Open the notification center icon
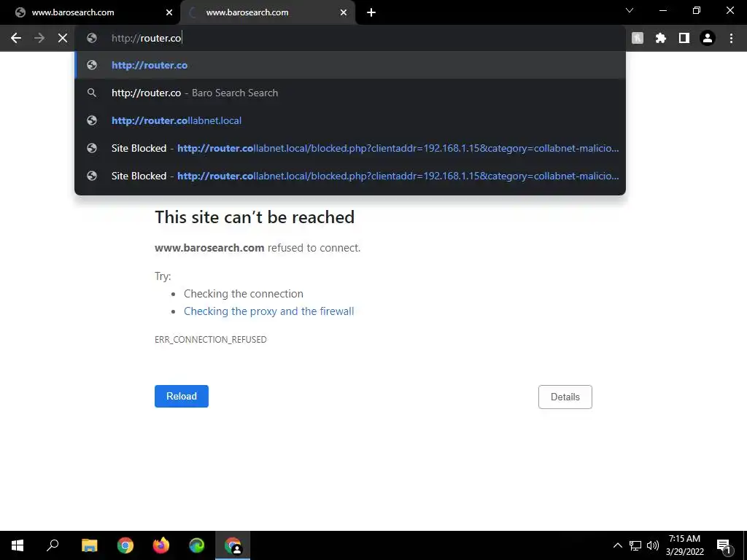Screen dimensions: 747x560 pos(724,545)
